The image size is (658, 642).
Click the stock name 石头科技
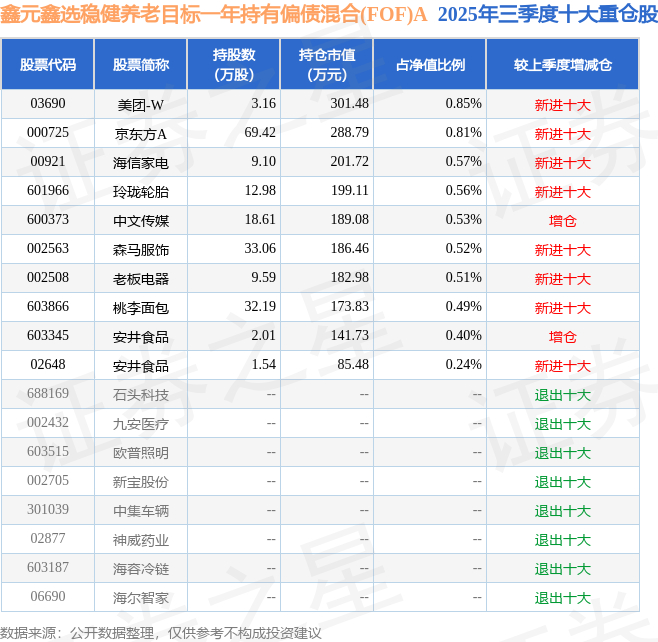pos(141,394)
